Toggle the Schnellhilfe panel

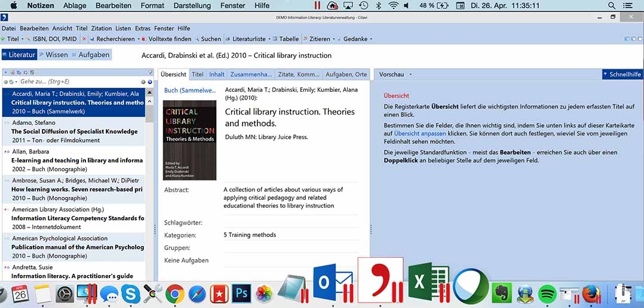pyautogui.click(x=621, y=75)
